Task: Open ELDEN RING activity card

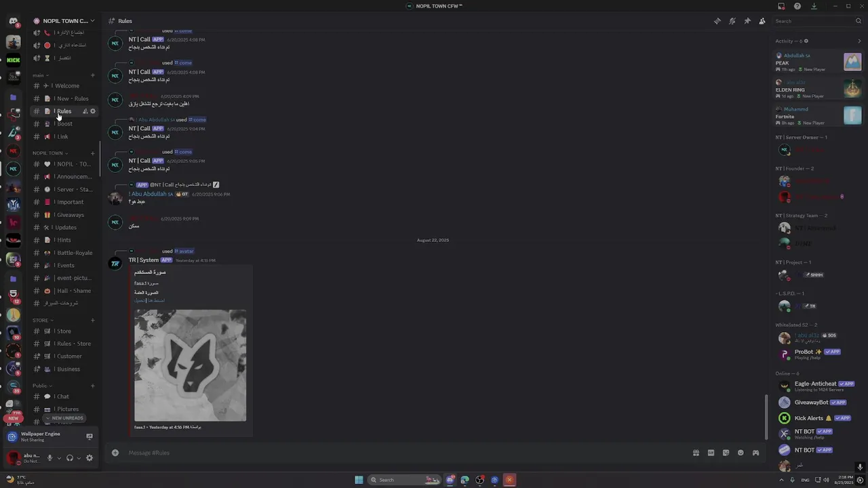Action: 818,89
